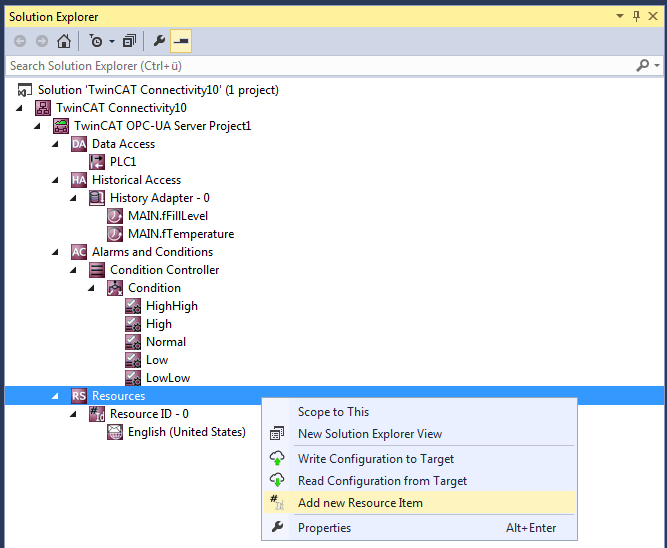
Task: Select the MAIN.fFillLevel history node
Action: [168, 216]
